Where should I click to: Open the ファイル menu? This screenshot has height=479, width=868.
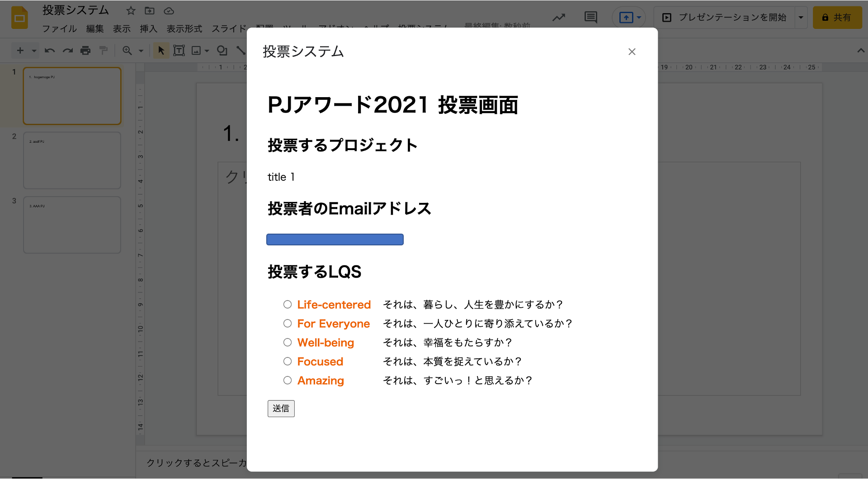(x=60, y=28)
